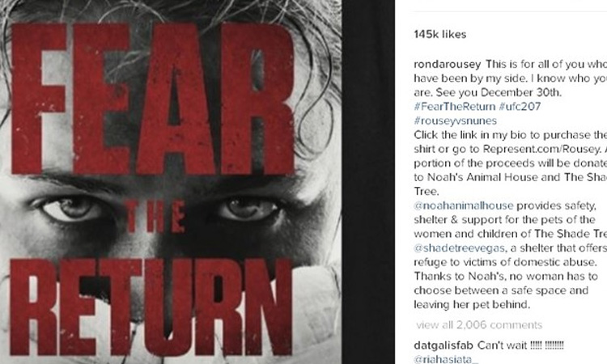View all 2,006 comments
Viewport: 607px width, 364px height.
pos(479,324)
